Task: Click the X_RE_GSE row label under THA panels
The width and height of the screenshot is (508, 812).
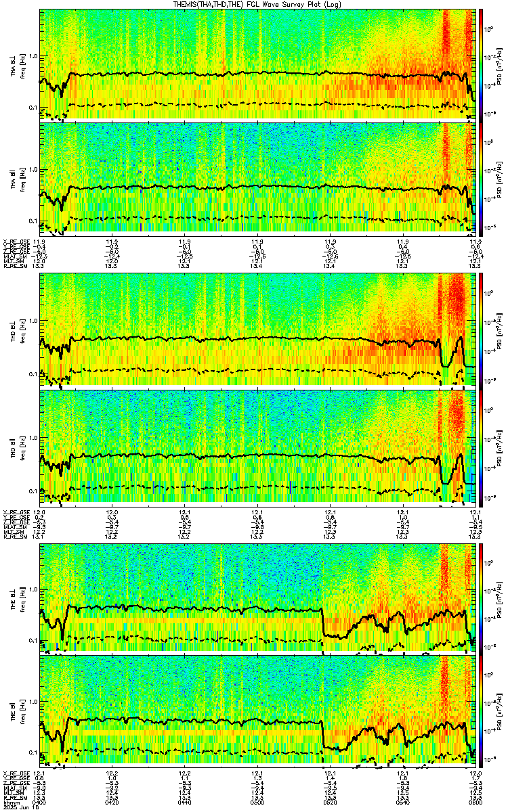Action: pyautogui.click(x=15, y=241)
